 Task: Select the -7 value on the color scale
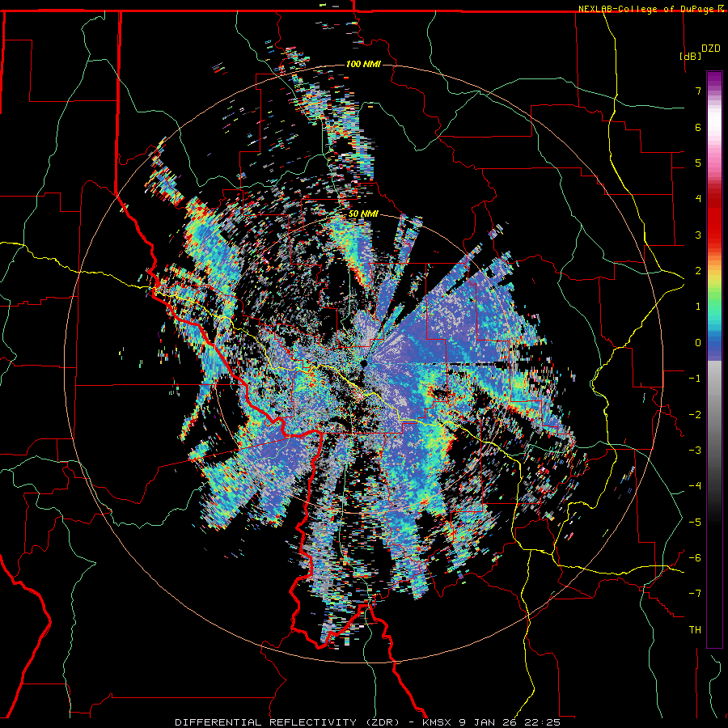click(695, 594)
